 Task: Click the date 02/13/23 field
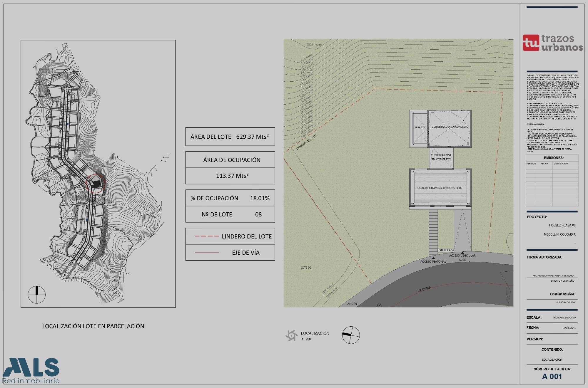click(x=569, y=328)
